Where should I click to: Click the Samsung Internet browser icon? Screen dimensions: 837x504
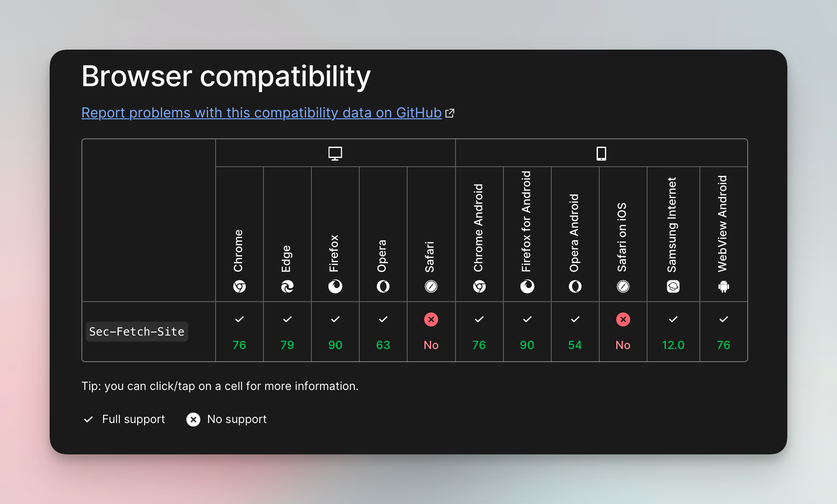coord(673,286)
